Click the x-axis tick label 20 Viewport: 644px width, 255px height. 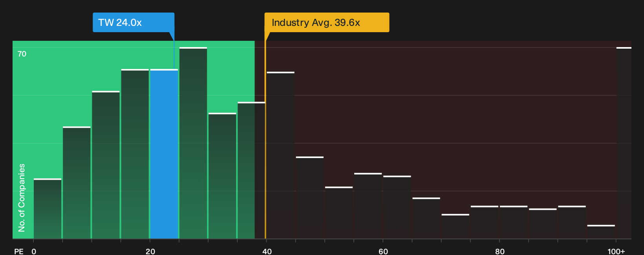coord(150,251)
